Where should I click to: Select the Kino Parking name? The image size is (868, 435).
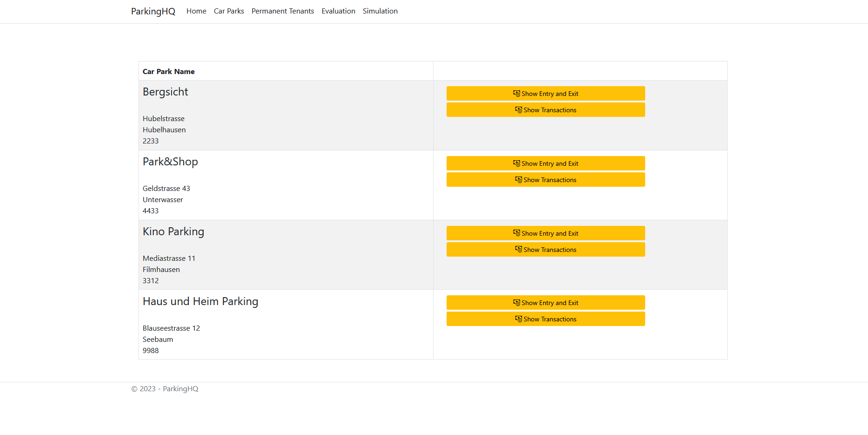[173, 232]
